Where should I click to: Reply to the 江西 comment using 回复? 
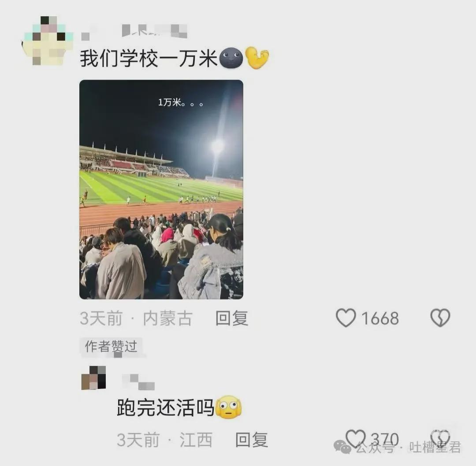[252, 440]
